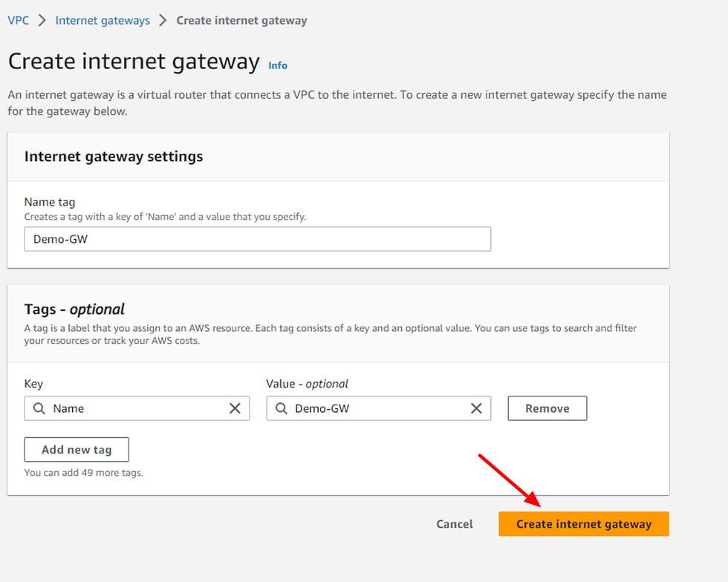Go to VPC breadcrumb link

point(18,21)
